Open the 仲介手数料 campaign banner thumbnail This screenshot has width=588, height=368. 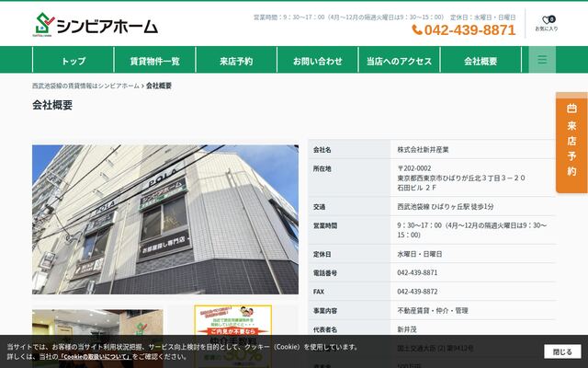pos(232,337)
